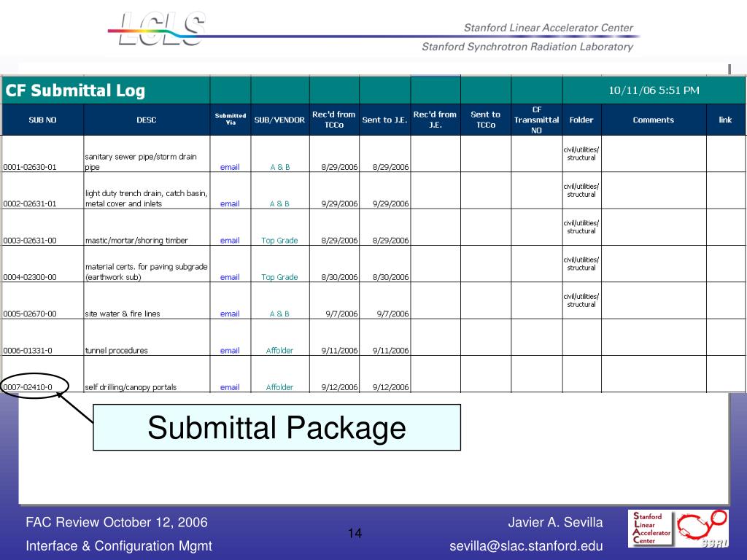This screenshot has width=747, height=560.
Task: Click the Submittal Package callout text
Action: click(x=276, y=427)
